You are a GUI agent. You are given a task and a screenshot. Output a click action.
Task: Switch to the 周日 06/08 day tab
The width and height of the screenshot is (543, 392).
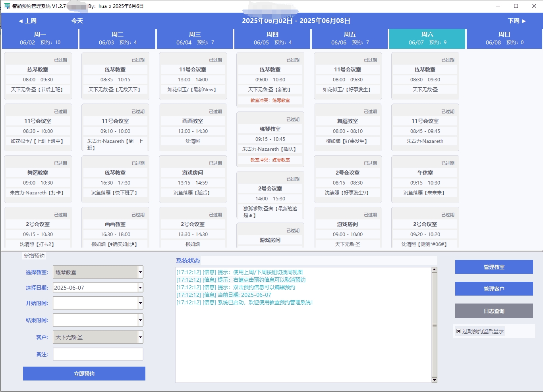(504, 38)
